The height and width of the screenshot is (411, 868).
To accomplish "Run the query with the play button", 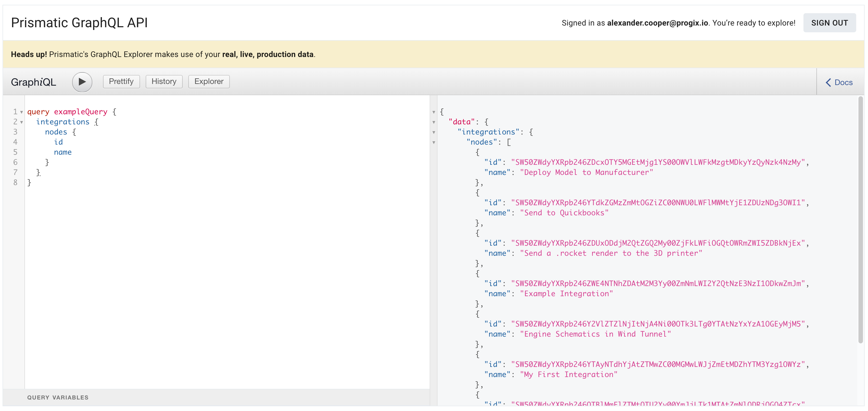I will click(x=82, y=82).
